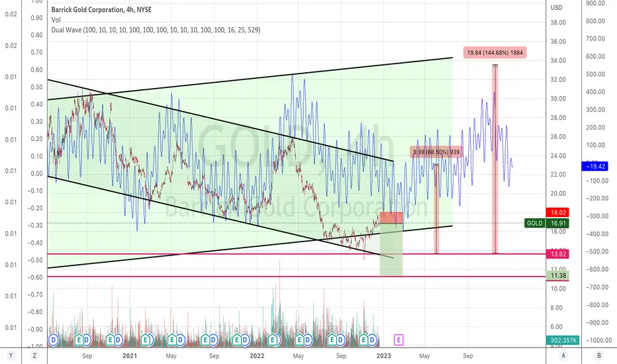
Task: Click the 34.00 price axis value
Action: 558,61
